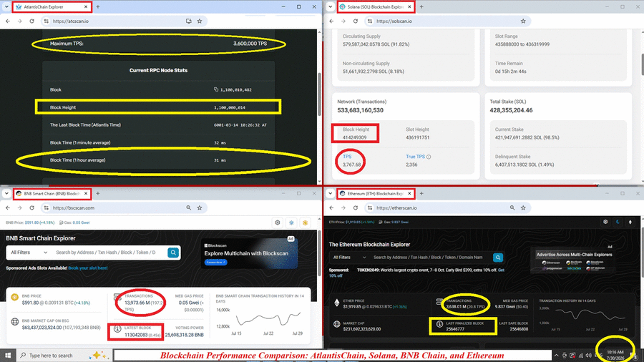Copy the AtlantisChain block number icon
644x362 pixels.
point(216,89)
